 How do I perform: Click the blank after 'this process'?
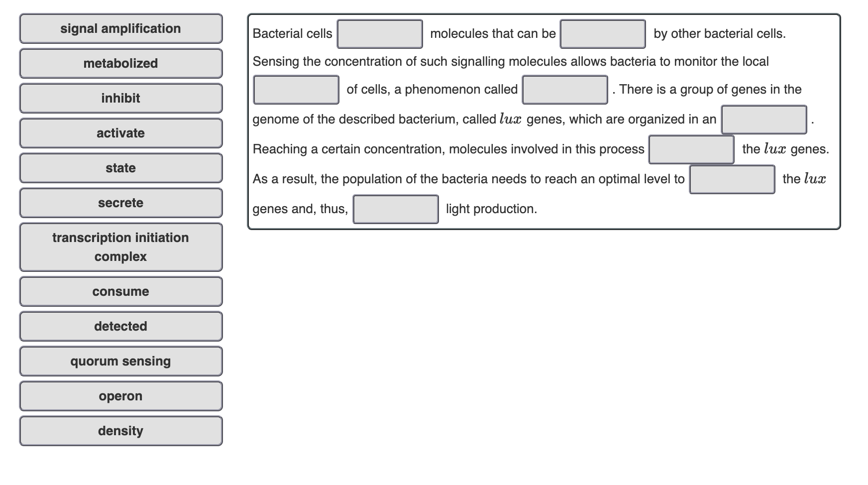pos(691,149)
